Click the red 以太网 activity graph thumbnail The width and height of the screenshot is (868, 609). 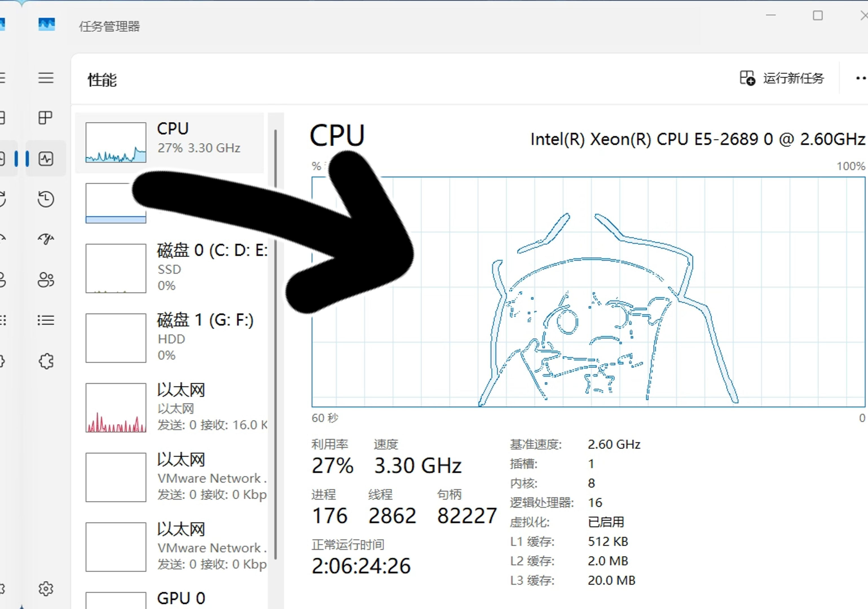tap(116, 407)
